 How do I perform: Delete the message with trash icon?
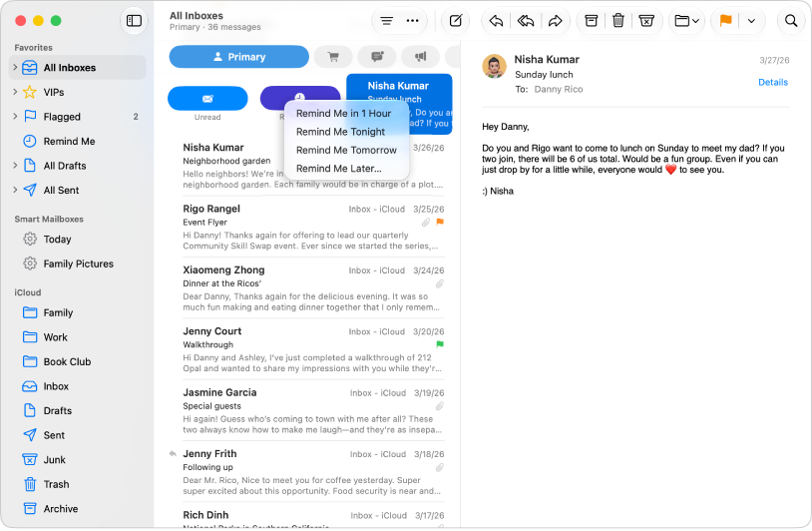[x=618, y=21]
